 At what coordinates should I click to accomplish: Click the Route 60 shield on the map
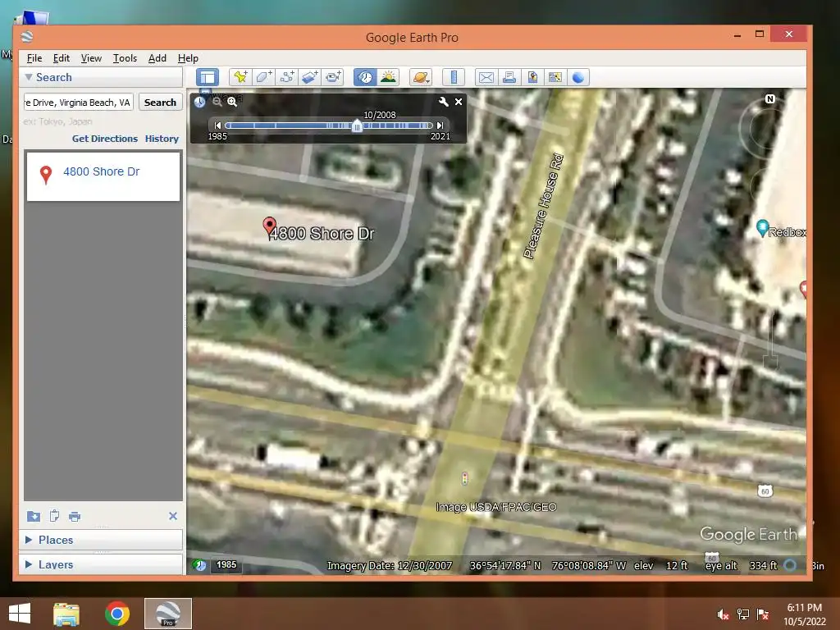click(x=765, y=491)
